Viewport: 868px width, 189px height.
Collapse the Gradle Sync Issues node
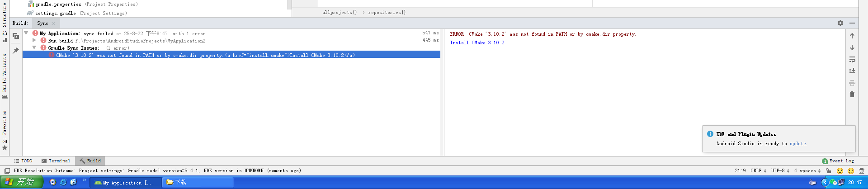[34, 47]
